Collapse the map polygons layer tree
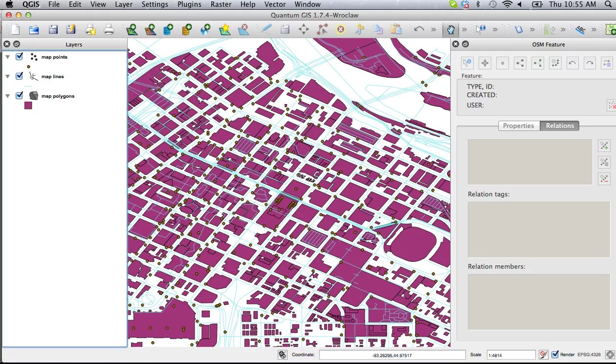The height and width of the screenshot is (364, 616). (7, 96)
